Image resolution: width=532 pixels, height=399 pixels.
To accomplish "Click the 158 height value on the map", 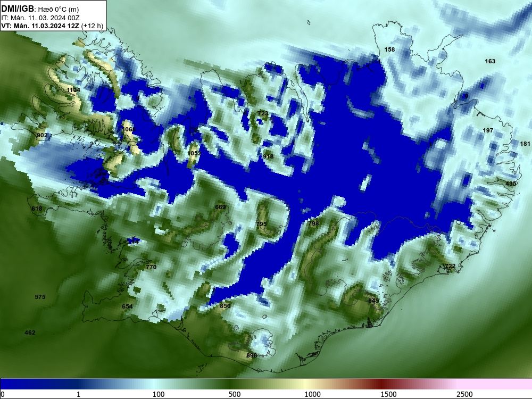I will tap(389, 49).
